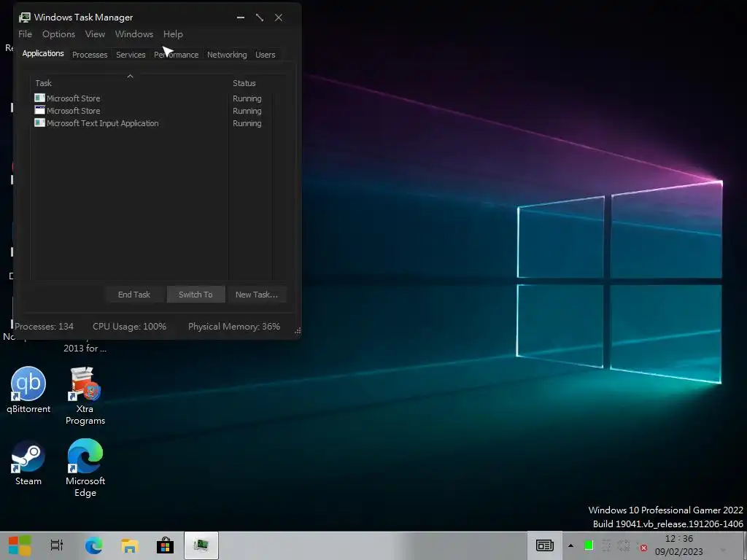
Task: Click CPU Usage: 100% in status bar
Action: coord(129,327)
